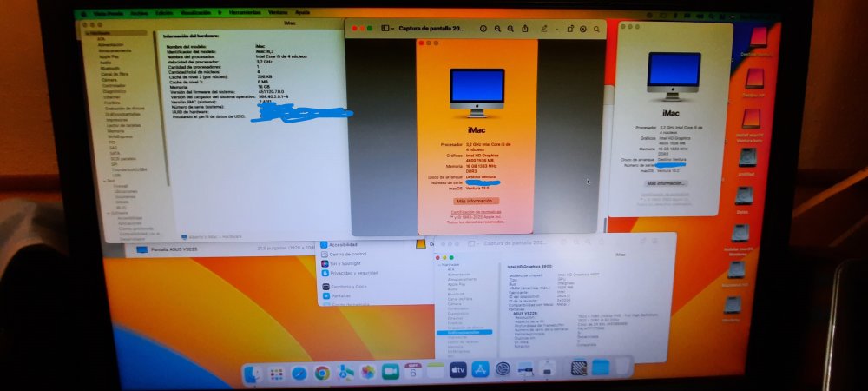Open the Destino Ventura drive on the desktop
The image size is (868, 391).
point(758,42)
